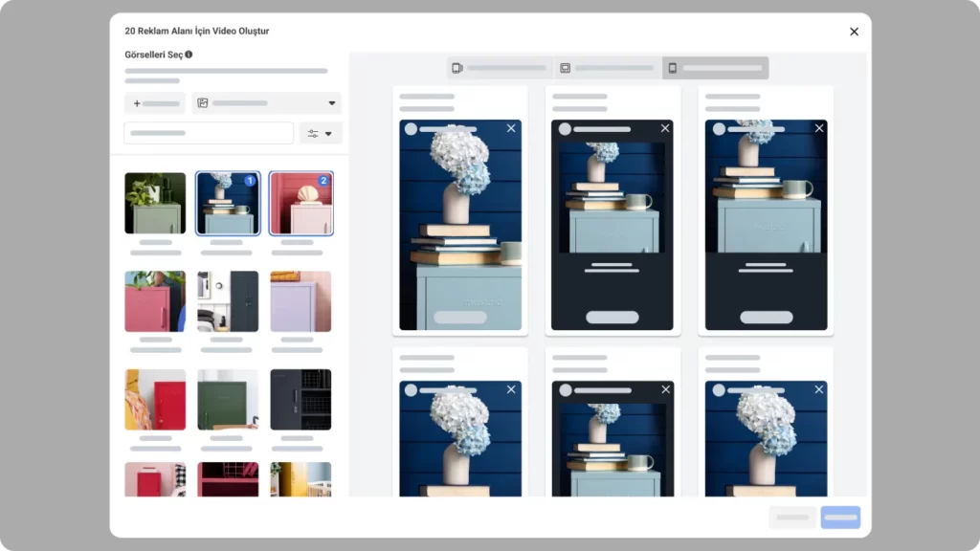980x551 pixels.
Task: Click the profile avatar in first top preview
Action: (x=411, y=129)
